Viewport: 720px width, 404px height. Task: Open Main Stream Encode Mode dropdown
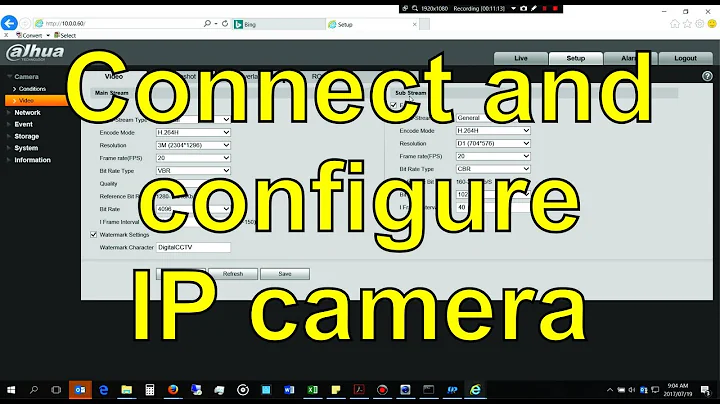pyautogui.click(x=193, y=132)
